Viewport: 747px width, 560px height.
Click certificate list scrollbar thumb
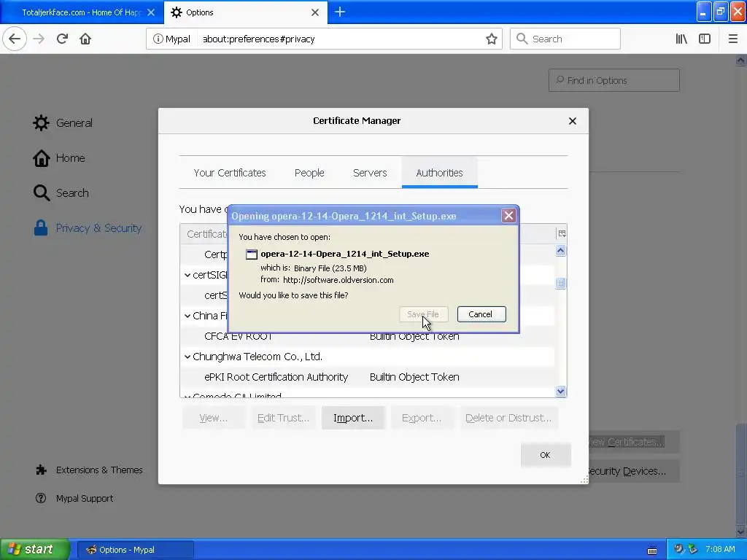pos(561,284)
